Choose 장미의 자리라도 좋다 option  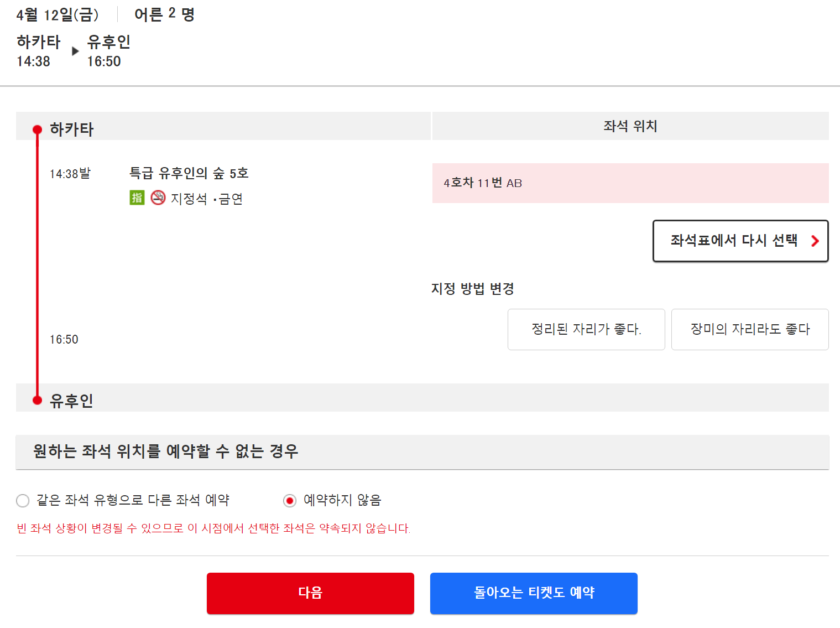pyautogui.click(x=750, y=329)
